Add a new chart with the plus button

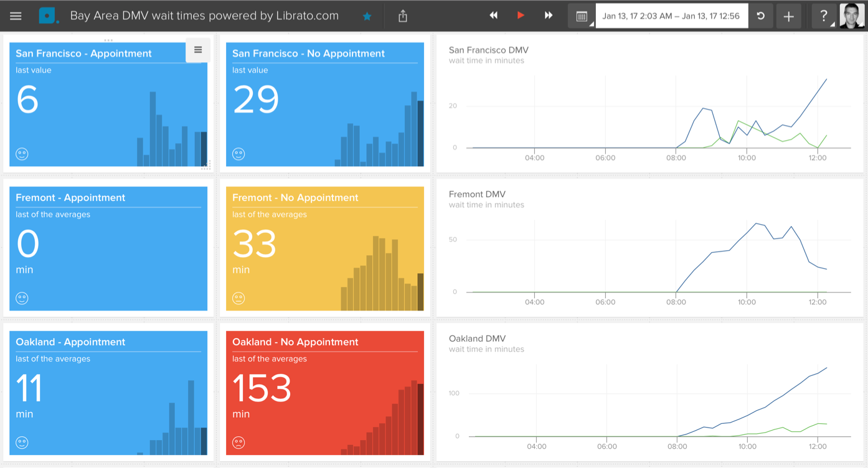click(788, 16)
